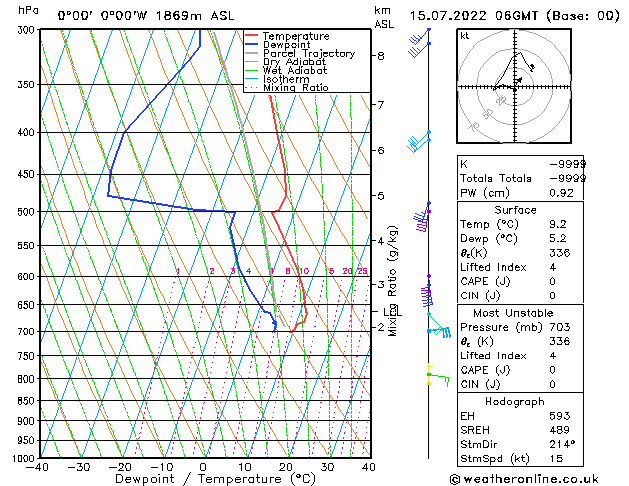Image resolution: width=629 pixels, height=486 pixels.
Task: Click the 8 km altitude tick label
Action: [x=381, y=56]
